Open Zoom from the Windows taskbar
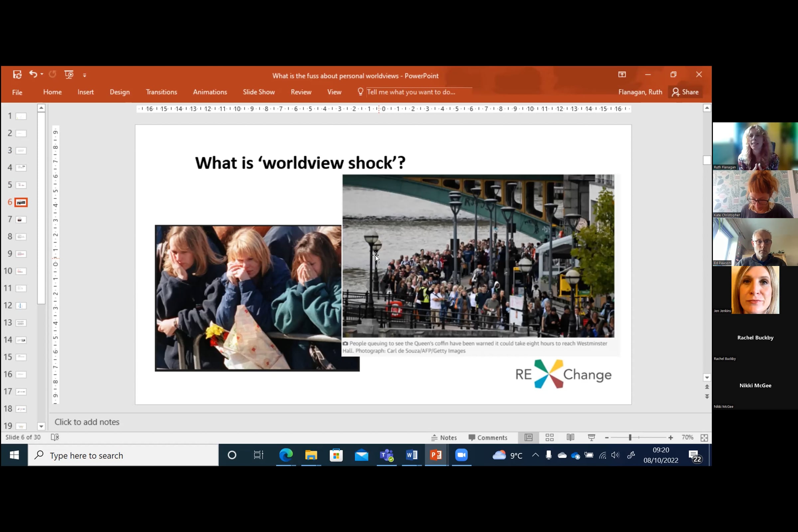 point(461,455)
